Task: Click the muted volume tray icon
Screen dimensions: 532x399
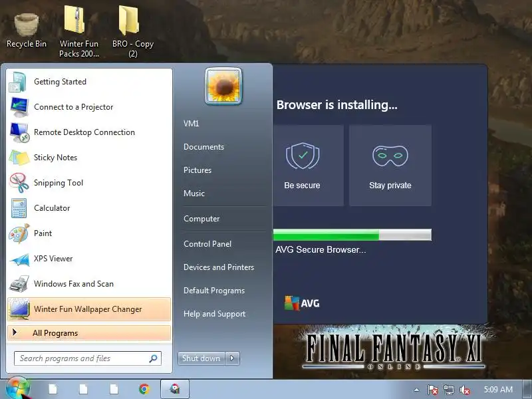Action: [x=464, y=390]
